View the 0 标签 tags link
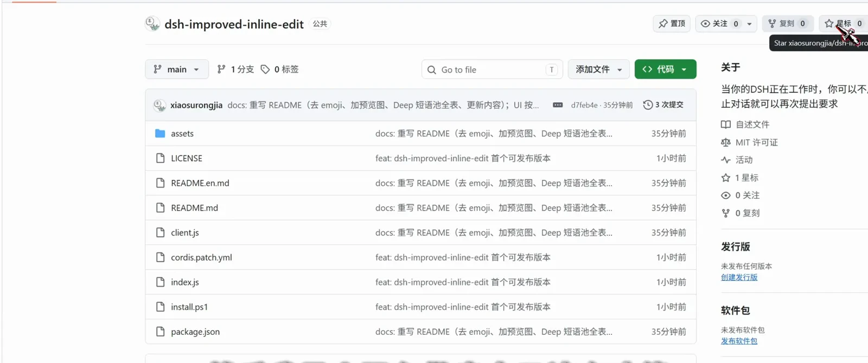The image size is (868, 363). coord(279,69)
